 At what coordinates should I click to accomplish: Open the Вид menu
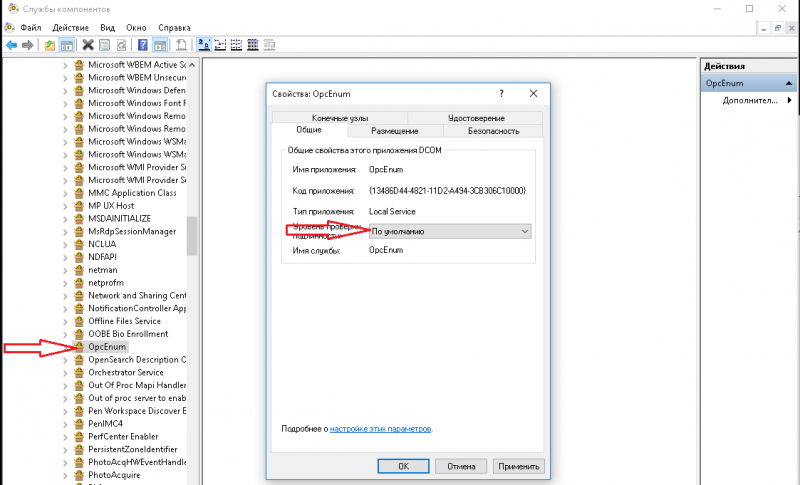pyautogui.click(x=106, y=26)
